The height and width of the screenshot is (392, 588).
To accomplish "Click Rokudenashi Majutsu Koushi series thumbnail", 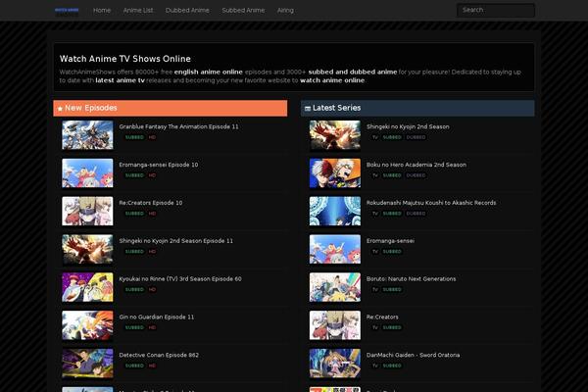I will pyautogui.click(x=335, y=212).
